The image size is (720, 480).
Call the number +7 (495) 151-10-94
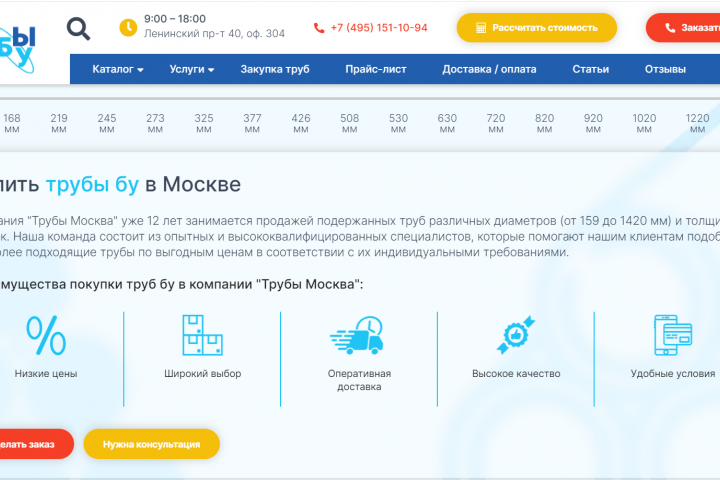point(379,28)
